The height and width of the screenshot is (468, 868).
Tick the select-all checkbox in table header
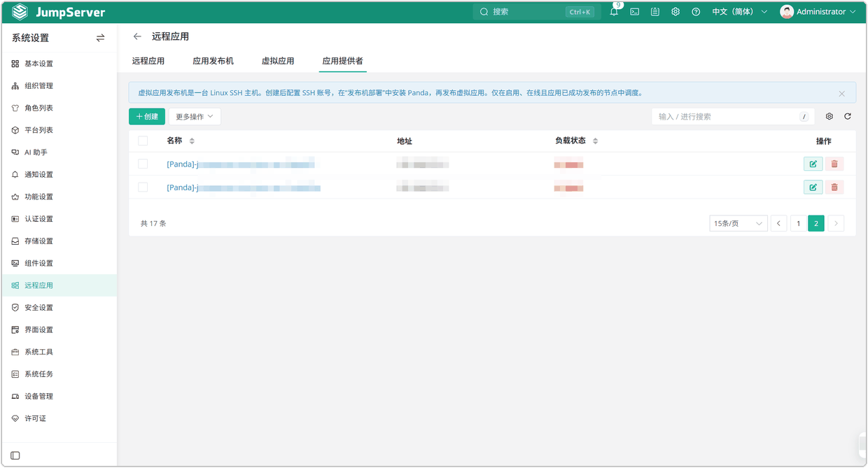coord(143,141)
